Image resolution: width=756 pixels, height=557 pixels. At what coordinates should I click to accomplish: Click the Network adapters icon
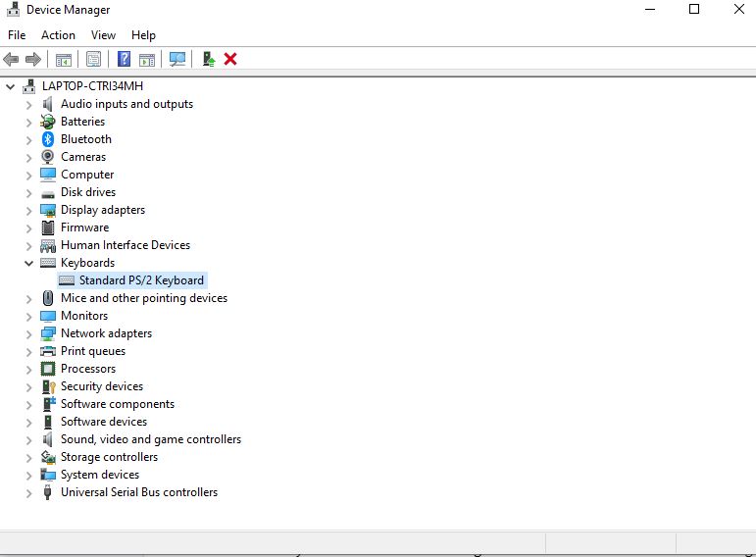click(x=48, y=333)
